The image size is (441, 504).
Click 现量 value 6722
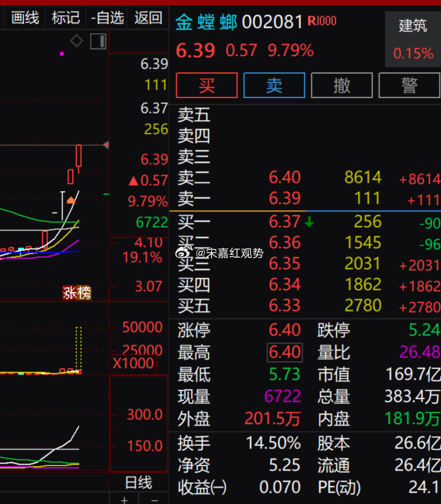(x=283, y=396)
